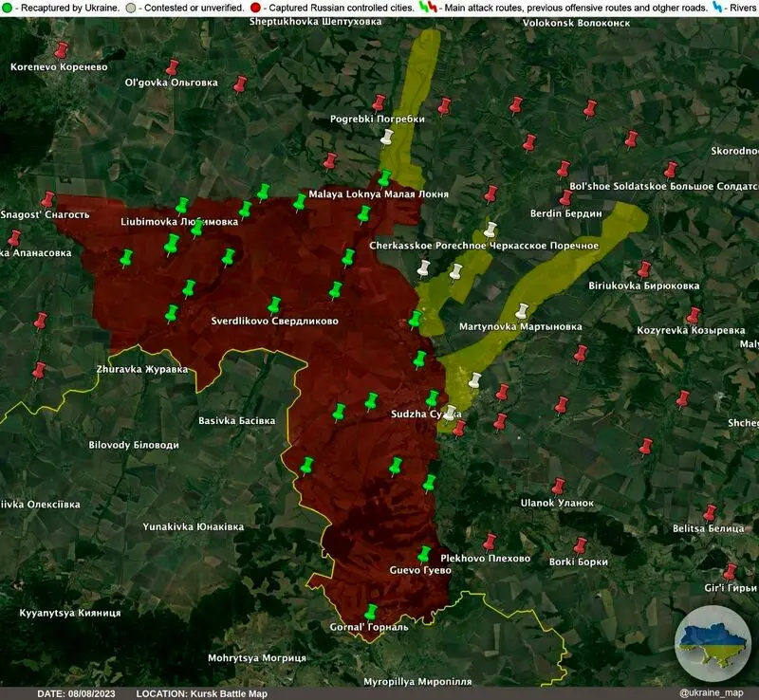Click the Yunakivka map label

coord(194,526)
